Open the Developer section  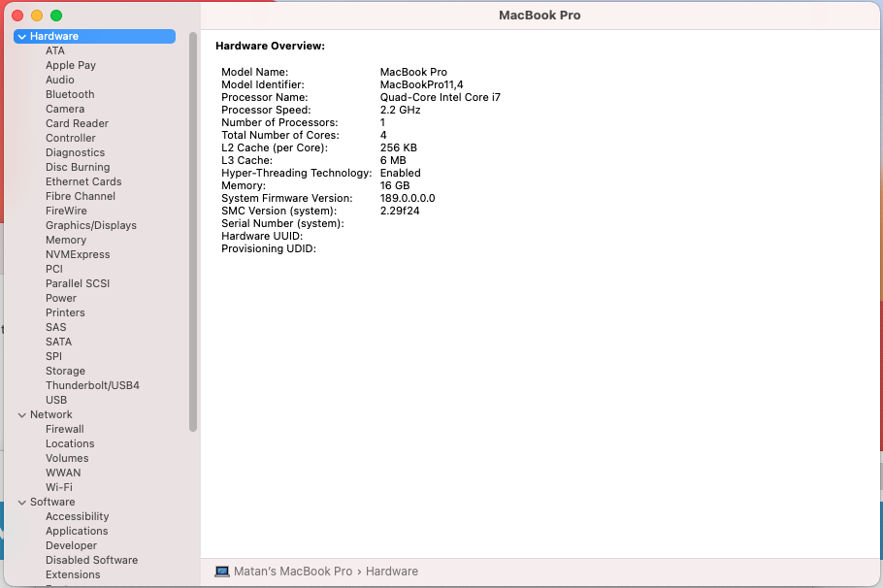[71, 545]
